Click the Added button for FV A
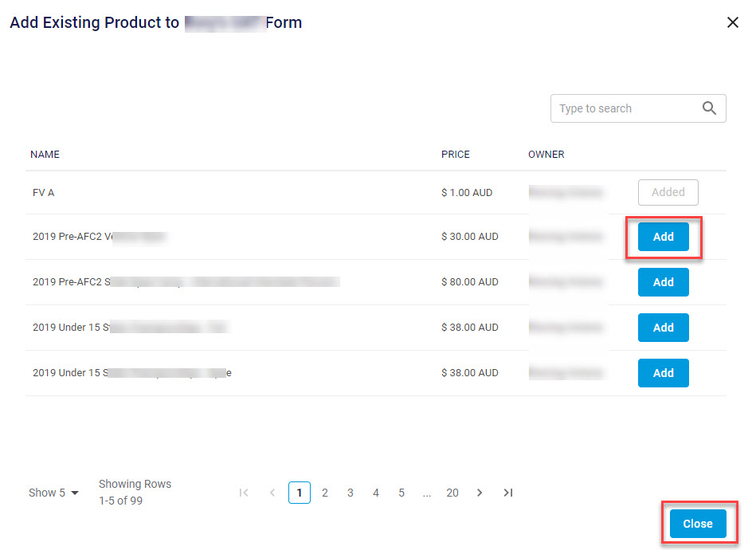This screenshot has width=756, height=550. coord(668,192)
